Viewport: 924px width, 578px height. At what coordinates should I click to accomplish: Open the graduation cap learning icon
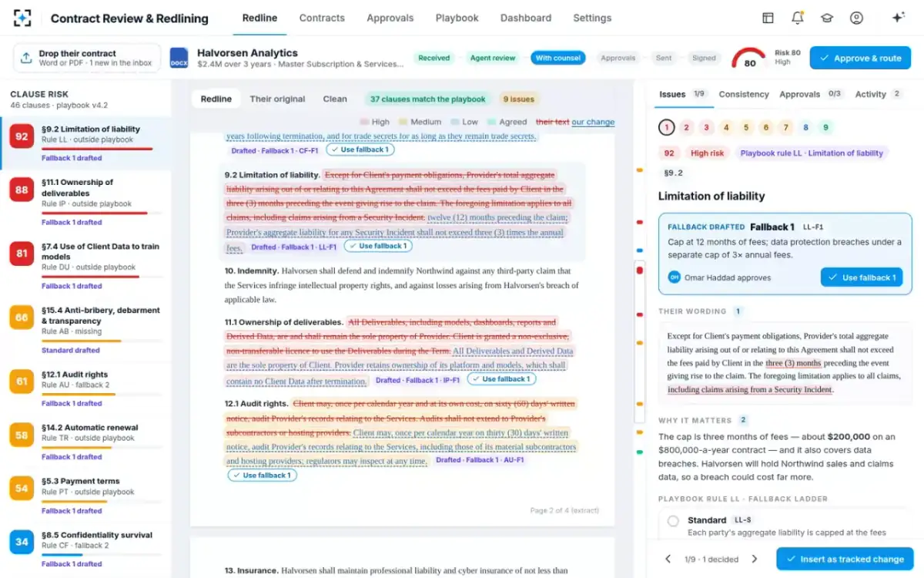827,18
